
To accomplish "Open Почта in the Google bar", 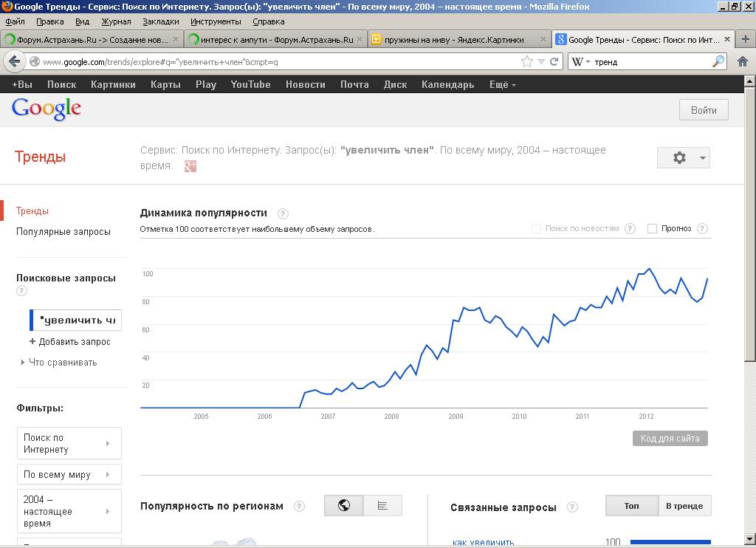I will [354, 84].
